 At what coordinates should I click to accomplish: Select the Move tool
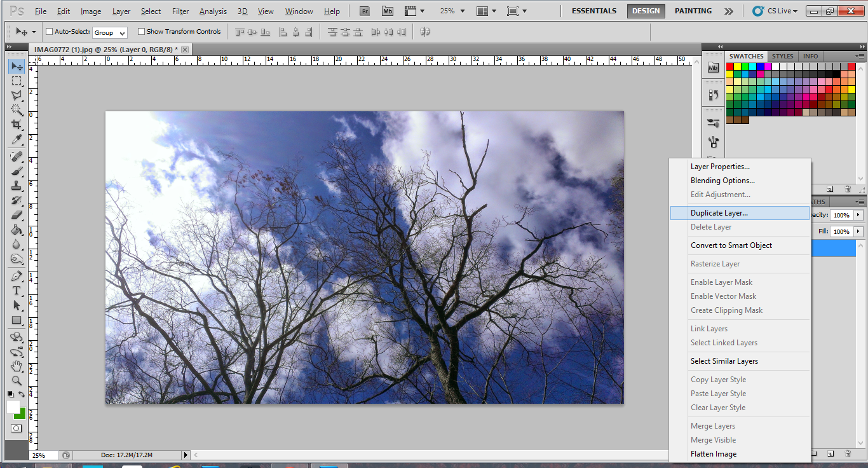[x=17, y=67]
